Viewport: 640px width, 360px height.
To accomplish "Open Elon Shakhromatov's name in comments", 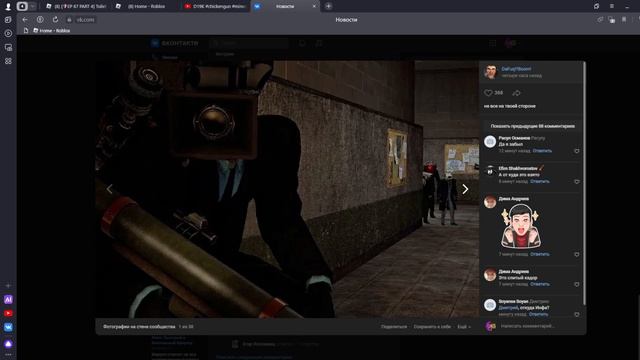I will (x=518, y=169).
